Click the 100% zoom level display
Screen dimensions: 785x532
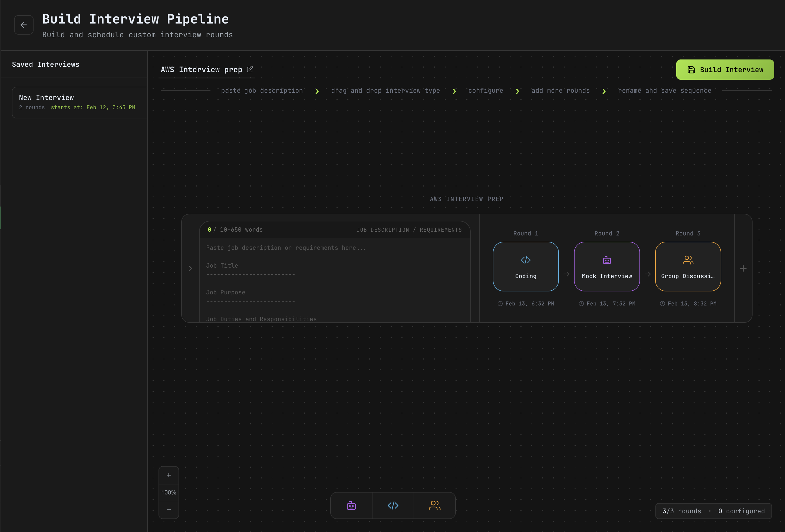point(169,492)
